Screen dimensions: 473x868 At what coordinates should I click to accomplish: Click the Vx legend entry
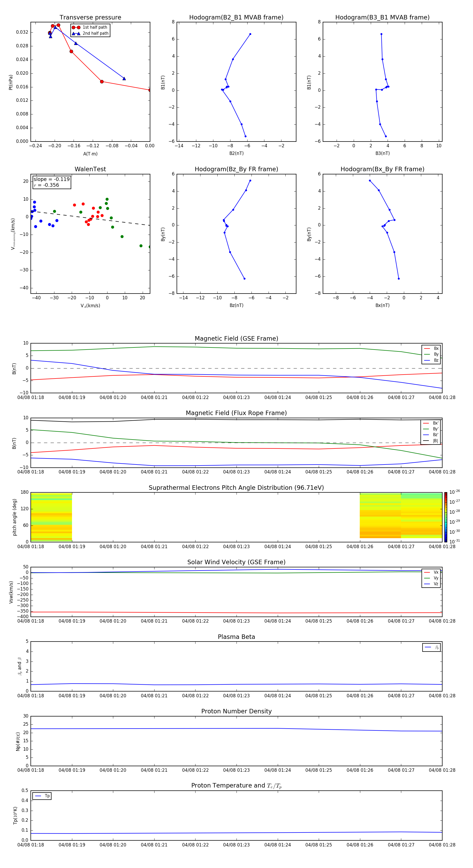(x=431, y=572)
